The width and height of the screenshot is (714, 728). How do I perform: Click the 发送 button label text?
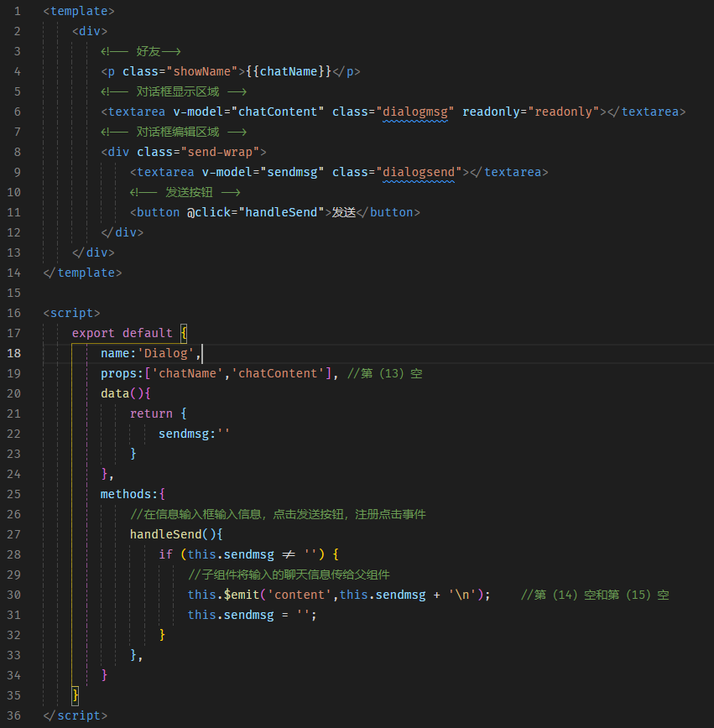click(x=344, y=213)
